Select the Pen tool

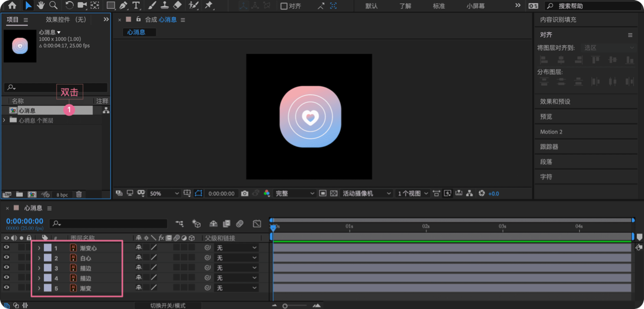pyautogui.click(x=123, y=6)
